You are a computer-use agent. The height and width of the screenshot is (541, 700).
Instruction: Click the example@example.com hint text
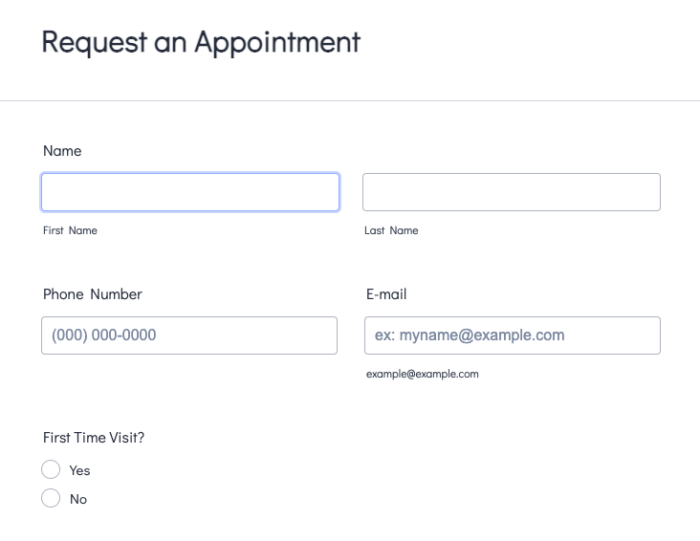tap(422, 374)
